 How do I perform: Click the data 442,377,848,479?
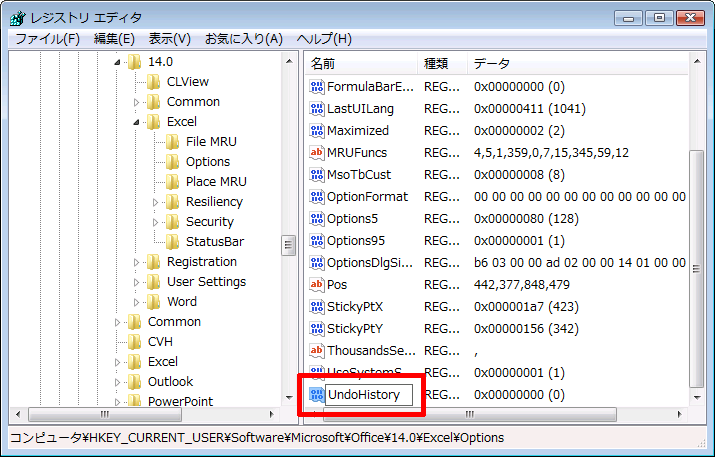522,285
